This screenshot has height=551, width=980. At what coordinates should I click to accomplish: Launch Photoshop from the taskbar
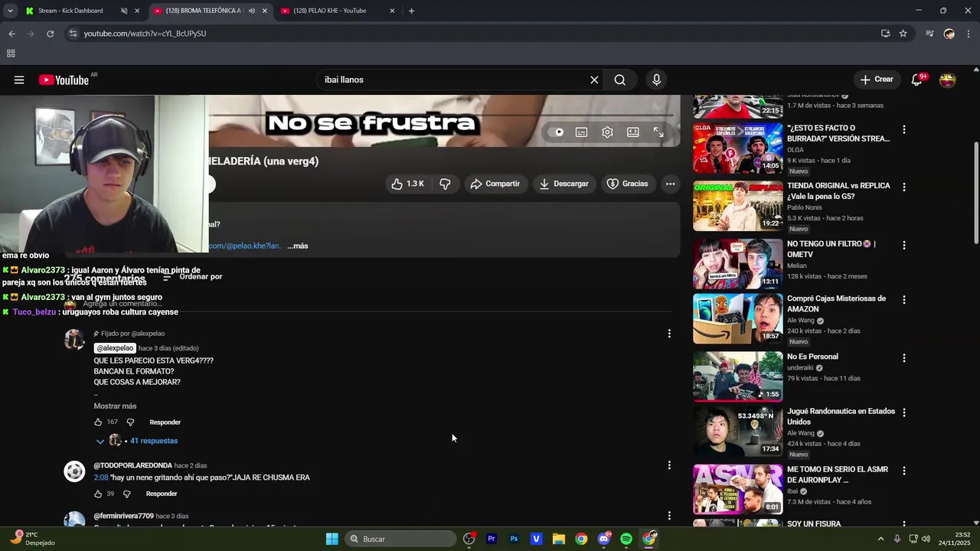coord(514,539)
